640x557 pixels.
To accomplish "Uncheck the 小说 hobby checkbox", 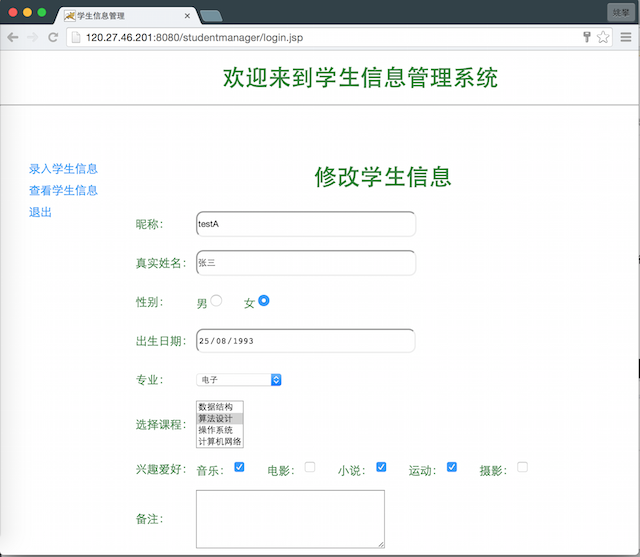I will (x=381, y=467).
